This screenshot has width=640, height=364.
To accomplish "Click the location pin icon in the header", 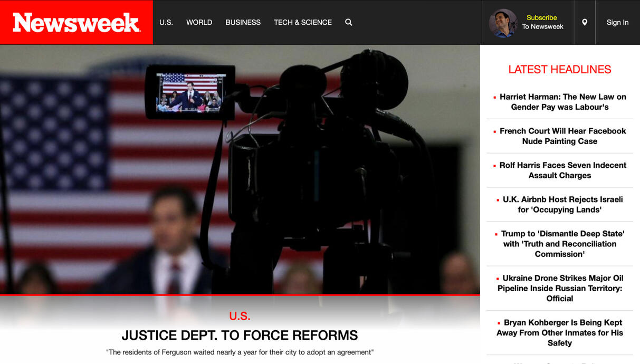I will point(585,22).
